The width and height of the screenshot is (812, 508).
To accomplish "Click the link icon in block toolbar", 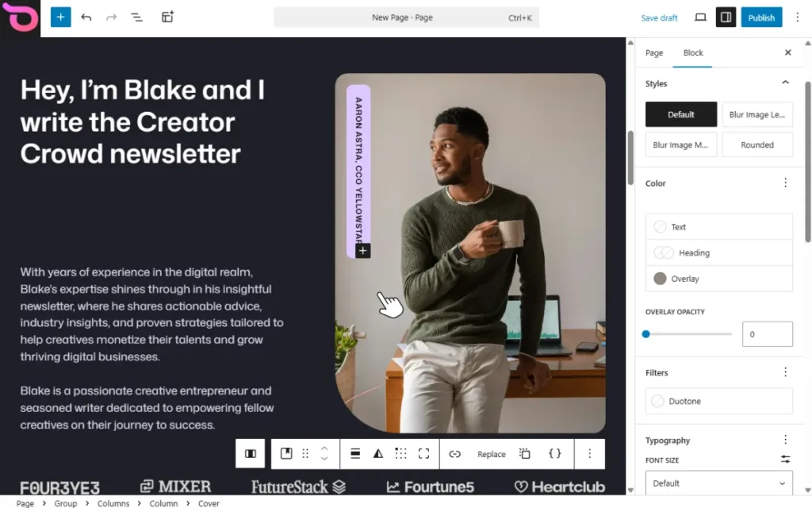I will point(454,454).
